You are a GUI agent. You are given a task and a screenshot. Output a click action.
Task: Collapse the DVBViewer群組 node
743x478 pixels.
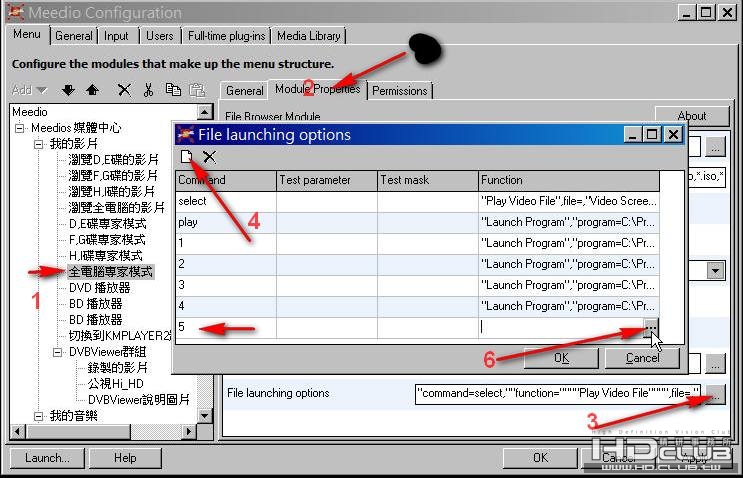click(57, 352)
